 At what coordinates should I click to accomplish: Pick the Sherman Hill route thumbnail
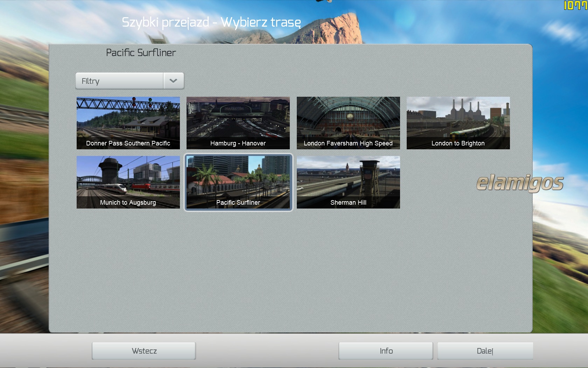348,182
